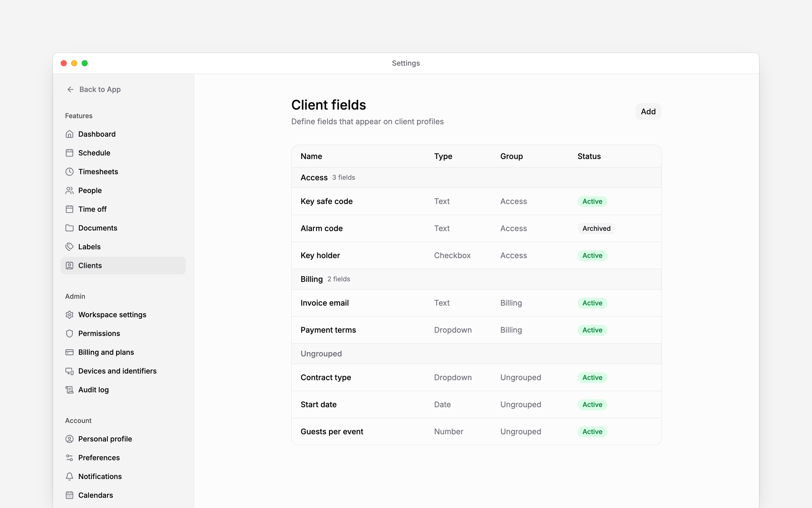Click the Billing and plans card icon
The height and width of the screenshot is (508, 812).
(70, 353)
